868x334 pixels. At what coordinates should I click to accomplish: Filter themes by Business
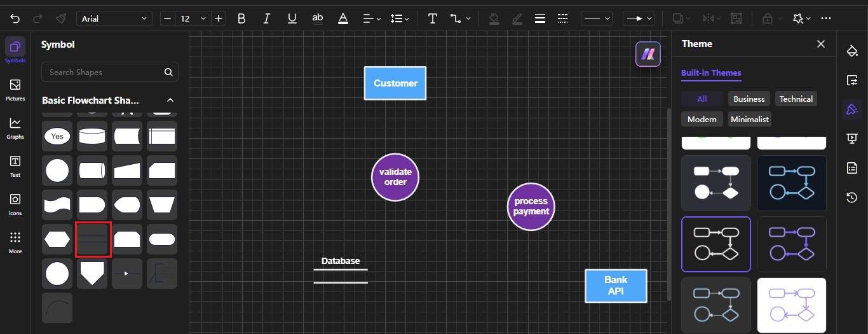pyautogui.click(x=749, y=99)
